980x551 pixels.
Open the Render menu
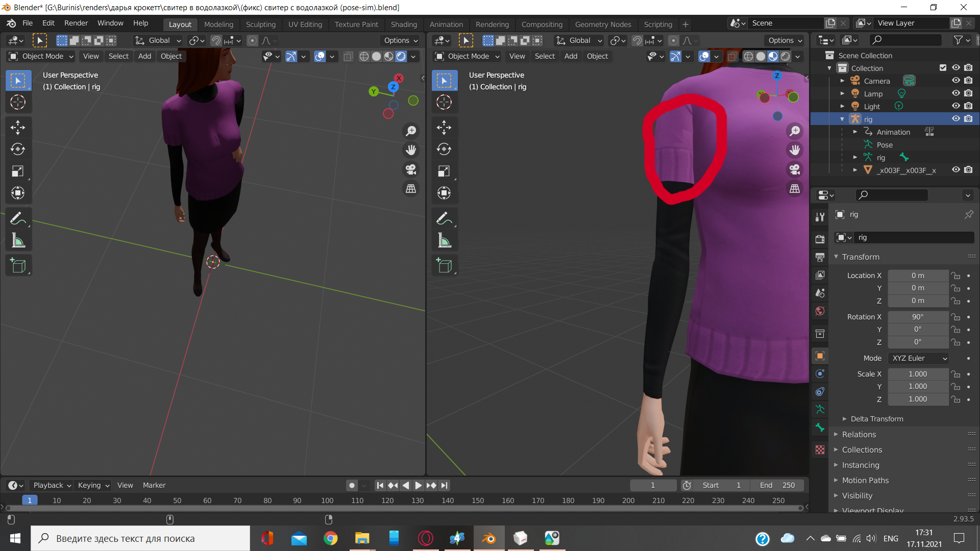[76, 23]
